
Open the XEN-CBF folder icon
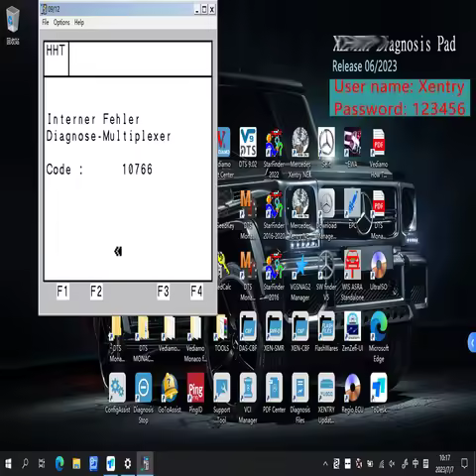300,332
